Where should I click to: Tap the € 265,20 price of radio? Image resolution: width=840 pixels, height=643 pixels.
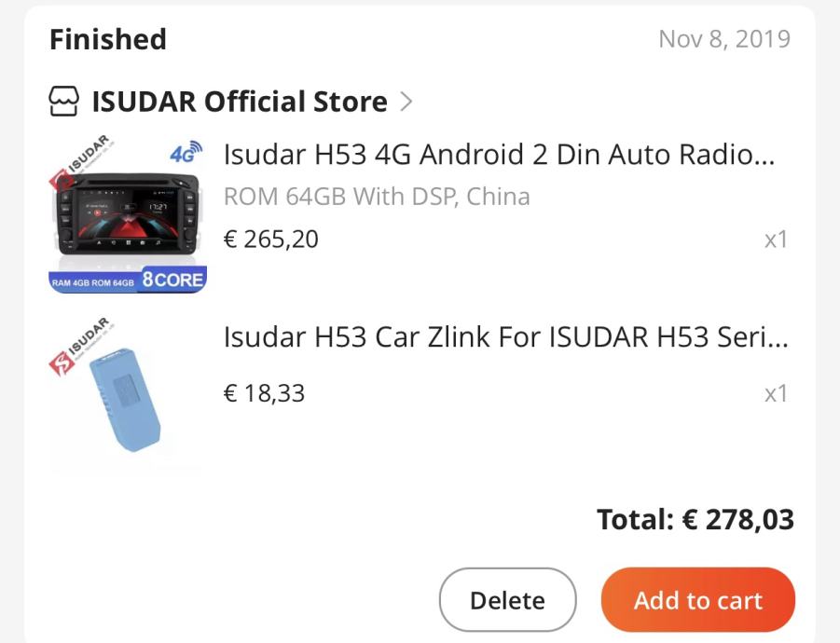pos(270,239)
